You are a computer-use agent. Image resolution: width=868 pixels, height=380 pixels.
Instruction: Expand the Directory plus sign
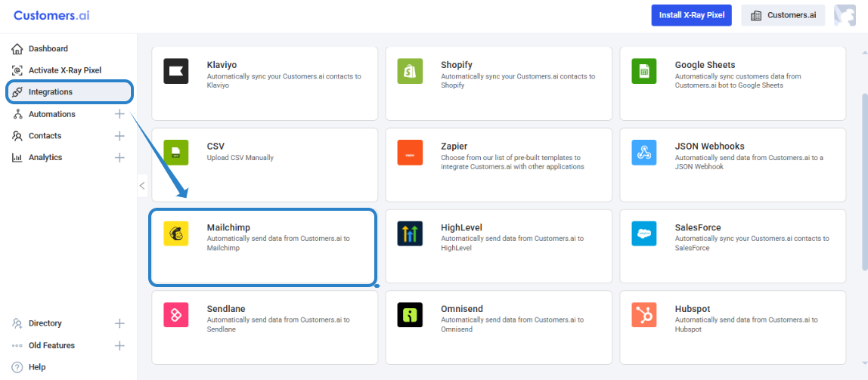(119, 323)
